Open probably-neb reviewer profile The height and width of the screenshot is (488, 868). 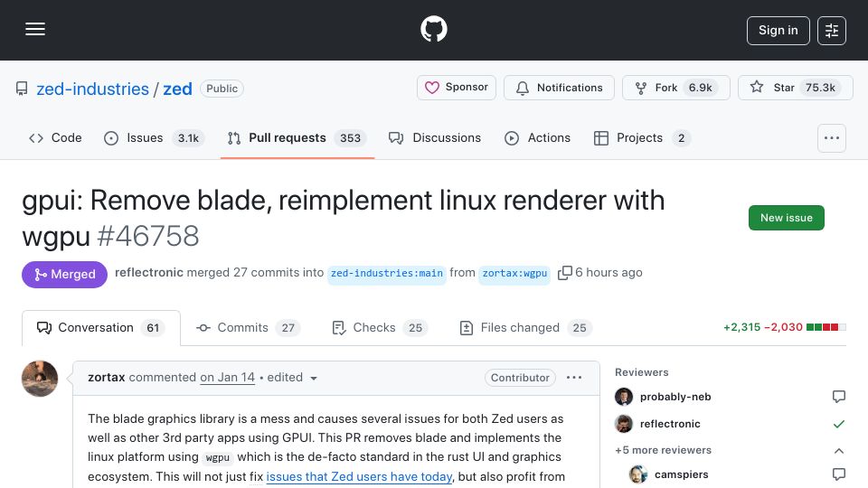[x=675, y=397]
